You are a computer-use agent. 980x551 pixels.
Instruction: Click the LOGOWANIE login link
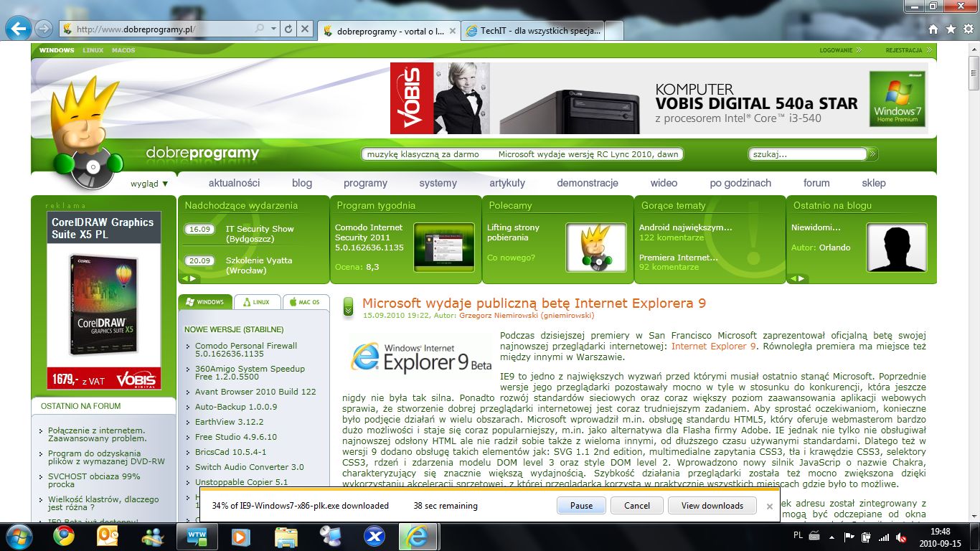[839, 50]
